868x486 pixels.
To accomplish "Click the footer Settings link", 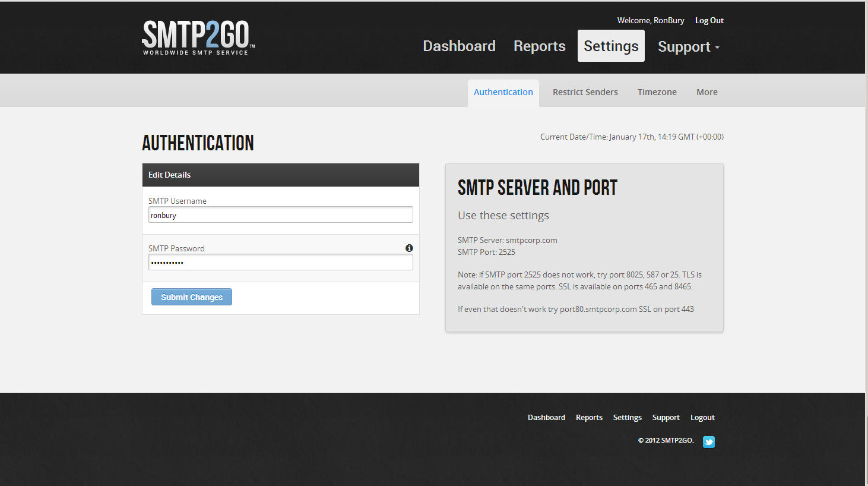I will [x=628, y=418].
